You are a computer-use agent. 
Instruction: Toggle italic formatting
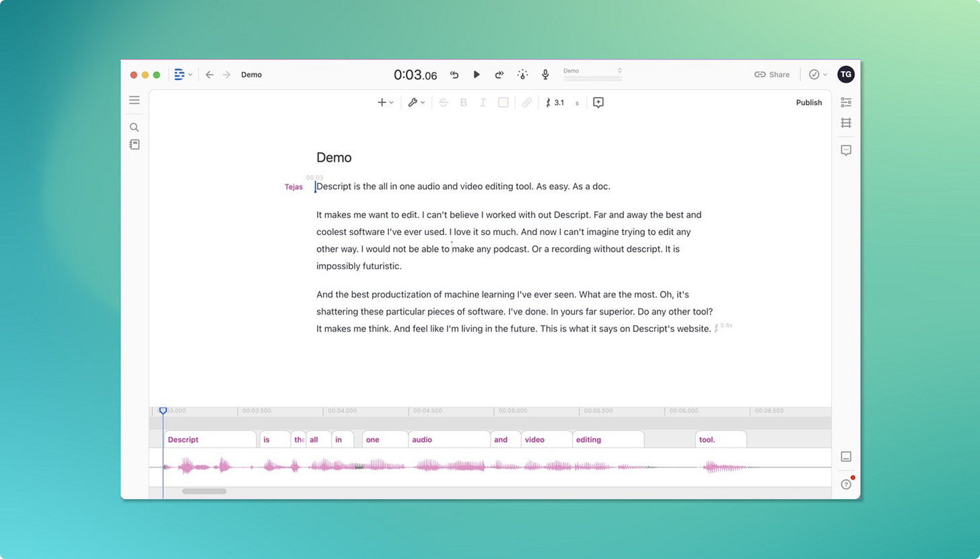483,102
